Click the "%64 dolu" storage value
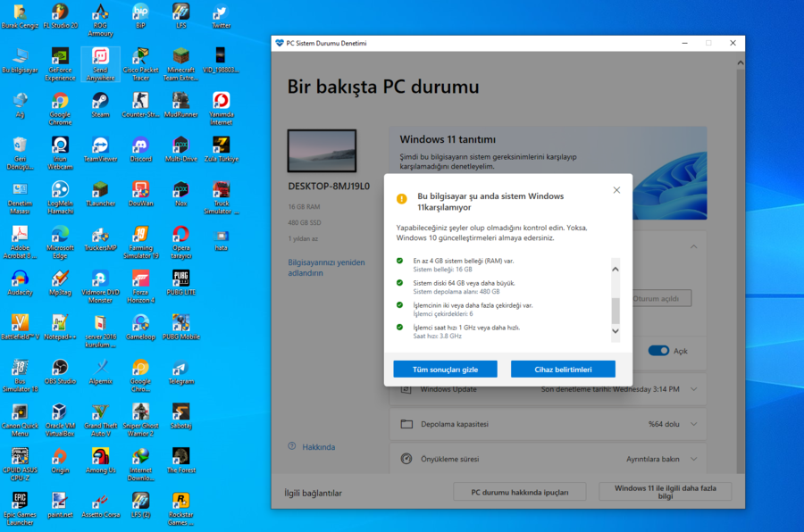The image size is (804, 532). click(x=664, y=424)
